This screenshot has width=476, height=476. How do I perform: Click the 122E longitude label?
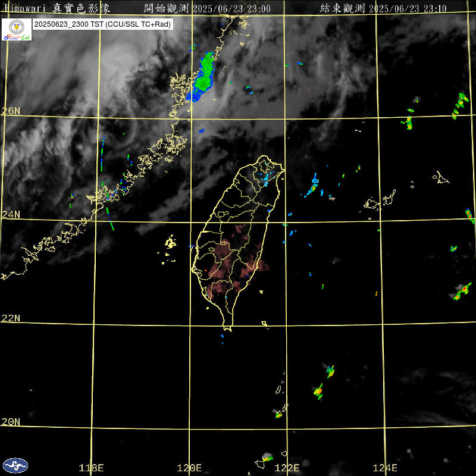pyautogui.click(x=287, y=468)
